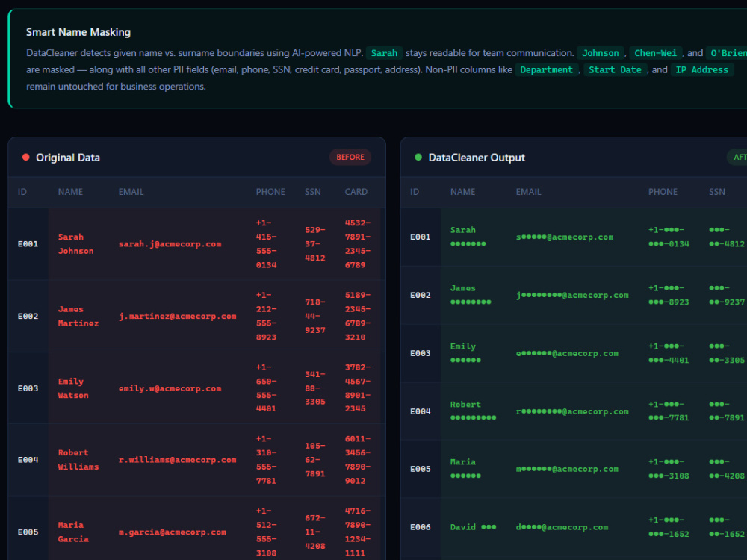
Task: Click masked phone ending 7781 in output
Action: pos(669,411)
